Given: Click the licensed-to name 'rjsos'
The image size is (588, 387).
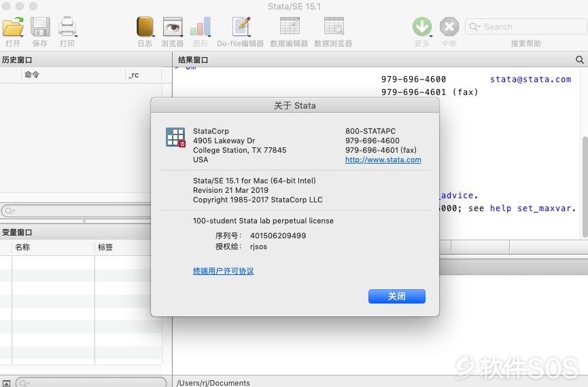Looking at the screenshot, I should [258, 246].
